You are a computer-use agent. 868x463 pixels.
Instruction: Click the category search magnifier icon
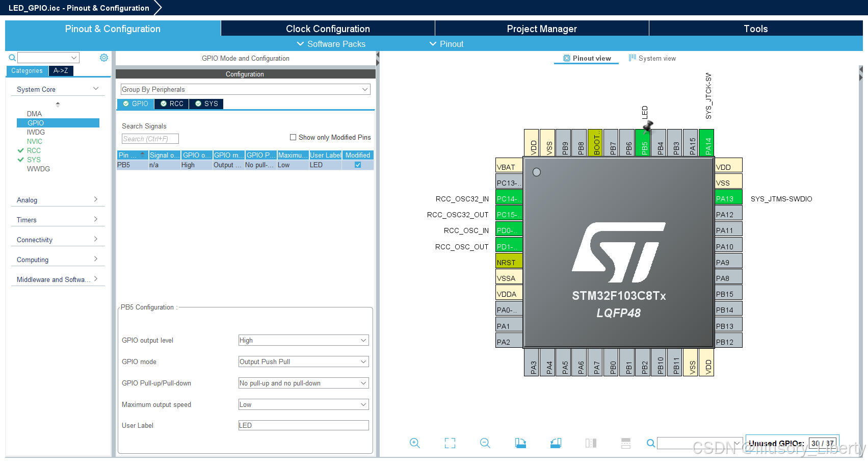click(12, 58)
